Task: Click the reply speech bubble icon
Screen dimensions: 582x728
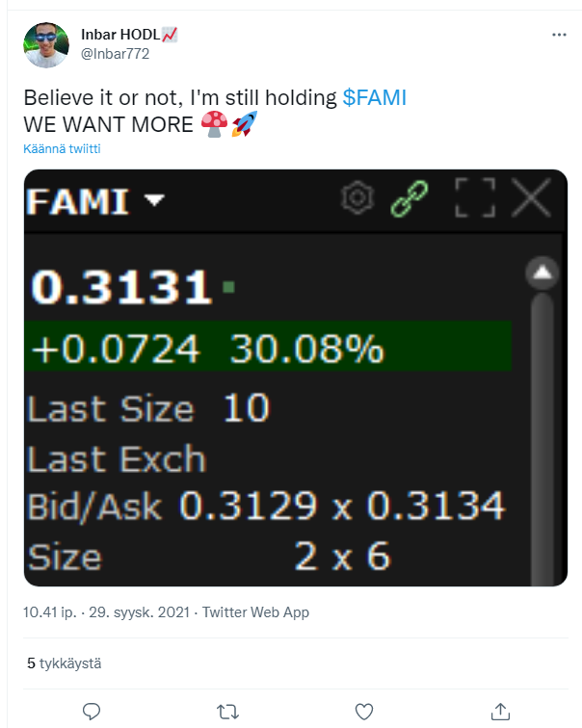Action: coord(93,711)
